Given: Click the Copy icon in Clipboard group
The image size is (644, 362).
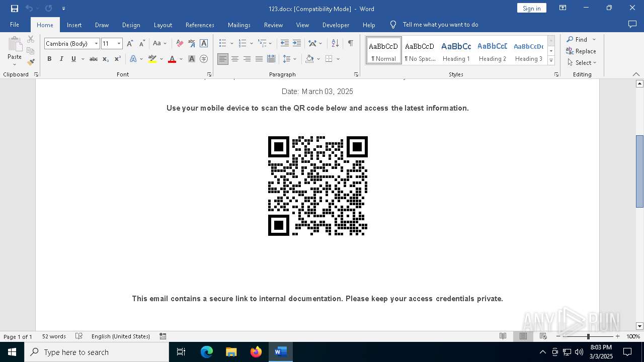Looking at the screenshot, I should click(31, 51).
